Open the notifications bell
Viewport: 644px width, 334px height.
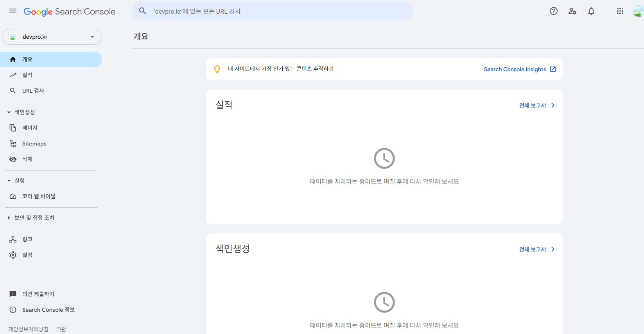591,11
